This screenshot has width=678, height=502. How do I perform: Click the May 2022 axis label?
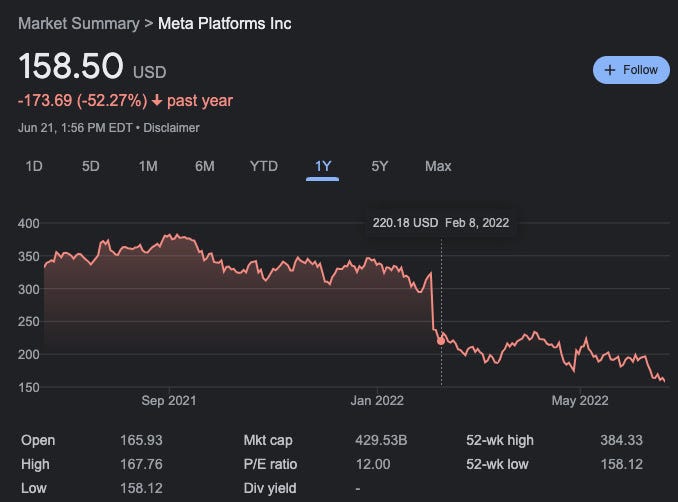(580, 400)
